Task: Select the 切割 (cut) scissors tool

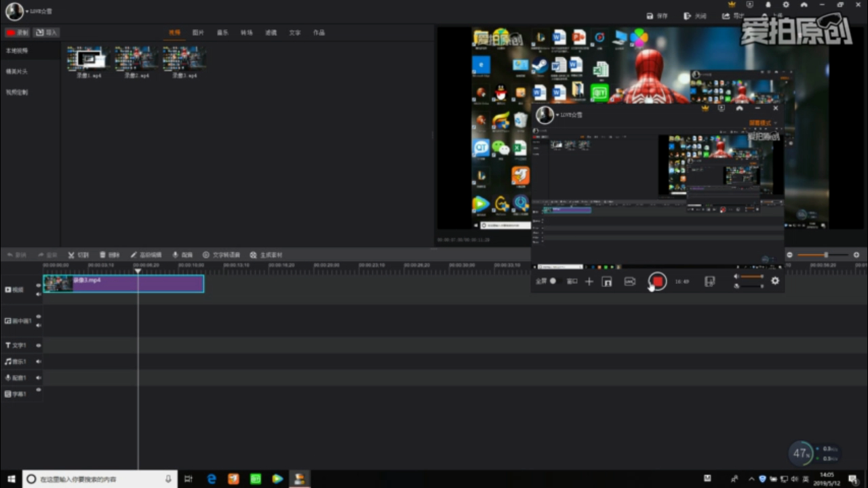Action: click(x=78, y=255)
